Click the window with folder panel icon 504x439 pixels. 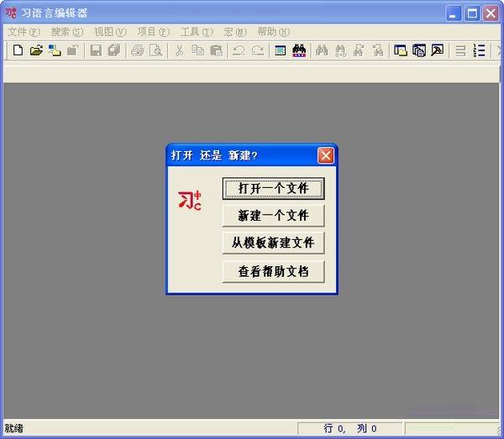pyautogui.click(x=401, y=50)
